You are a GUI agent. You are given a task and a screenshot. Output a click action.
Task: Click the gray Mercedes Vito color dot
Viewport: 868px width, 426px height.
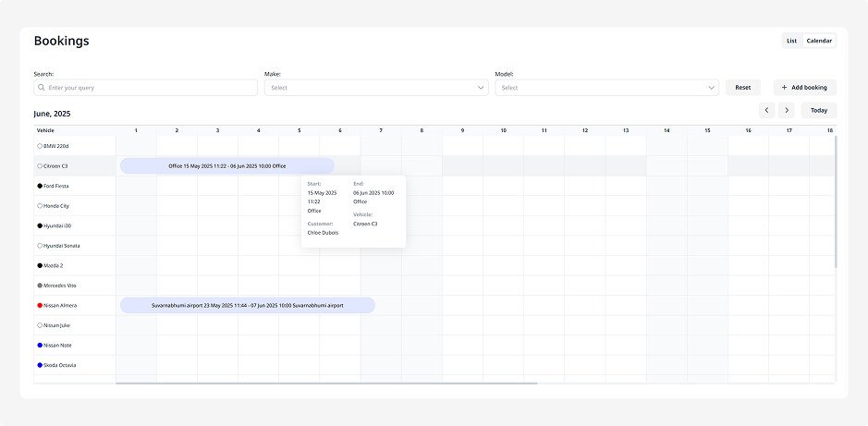click(x=40, y=286)
